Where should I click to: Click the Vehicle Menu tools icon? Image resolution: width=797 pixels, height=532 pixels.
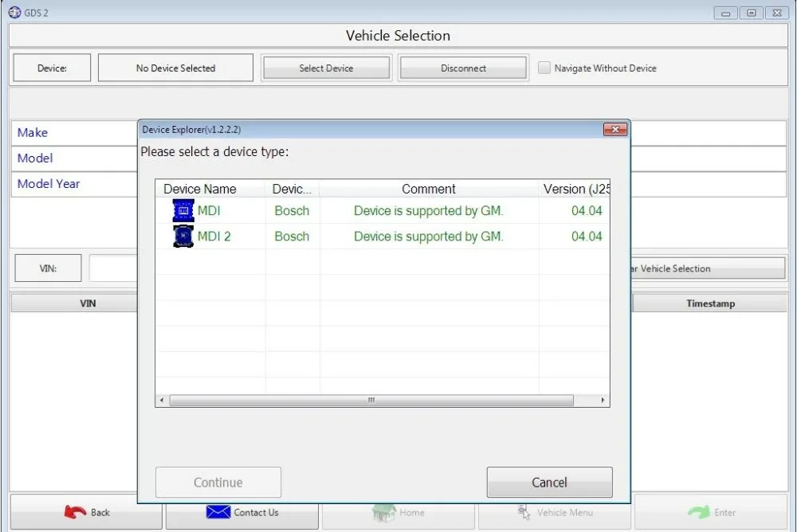(x=524, y=512)
